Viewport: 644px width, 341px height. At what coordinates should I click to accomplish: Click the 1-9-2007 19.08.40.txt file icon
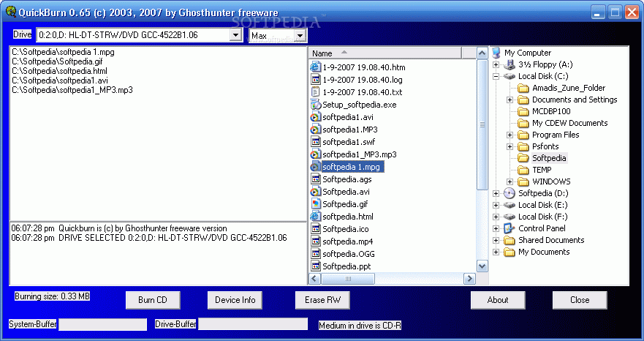click(x=316, y=91)
